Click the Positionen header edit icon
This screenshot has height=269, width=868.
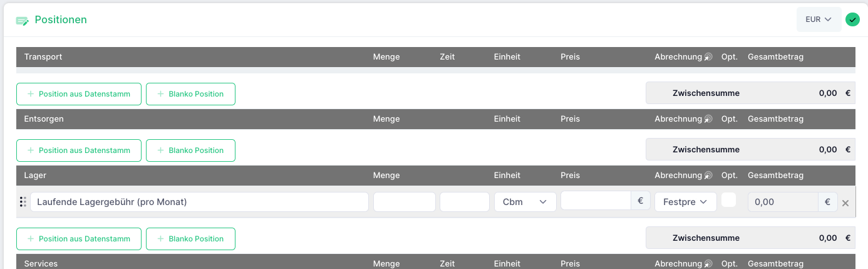tap(23, 21)
